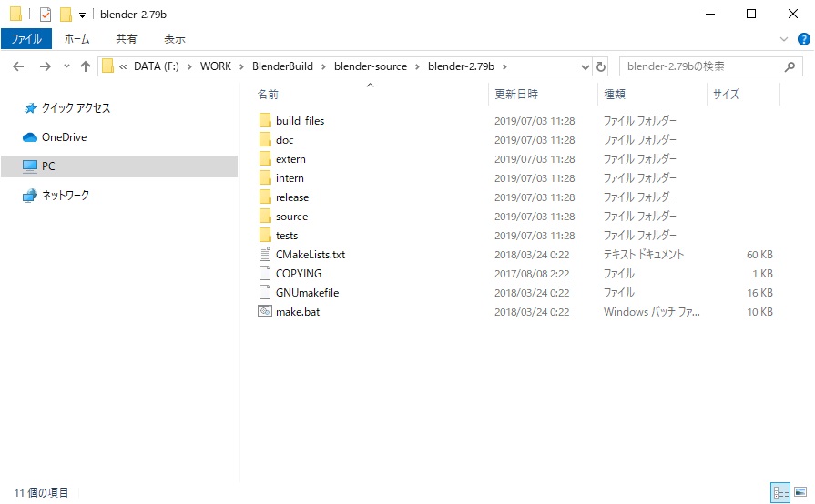The image size is (815, 504).
Task: Navigate to blender-source in breadcrumb
Action: 371,66
